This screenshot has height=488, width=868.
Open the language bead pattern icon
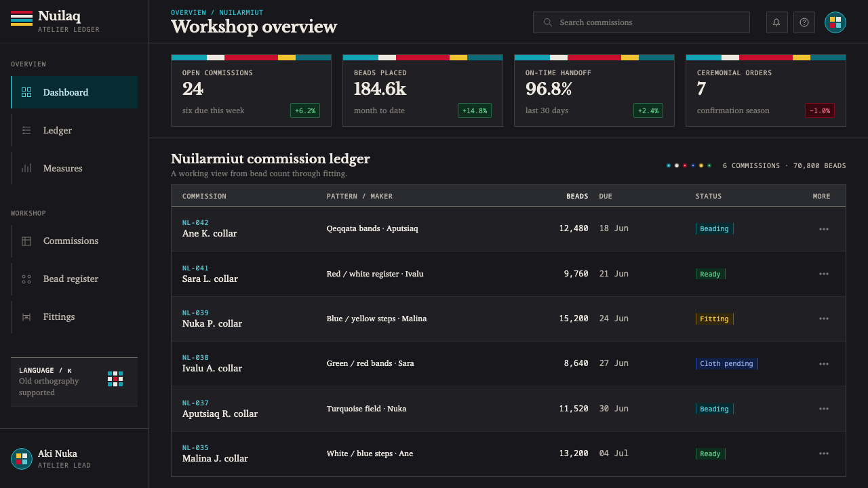[x=115, y=379]
